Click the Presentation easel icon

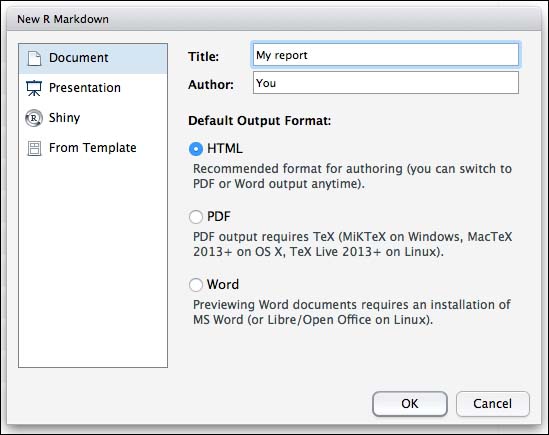coord(34,88)
